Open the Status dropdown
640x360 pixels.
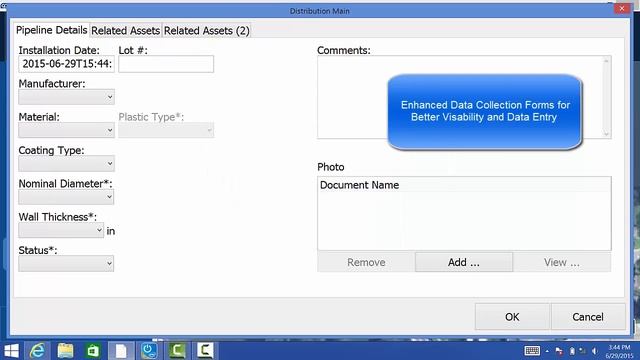(66, 264)
